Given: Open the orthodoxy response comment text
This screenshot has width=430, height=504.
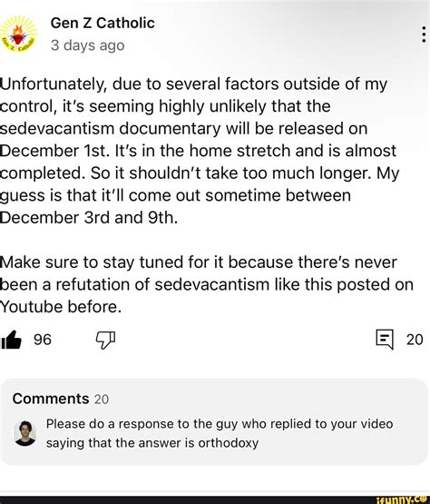Looking at the screenshot, I should point(220,433).
